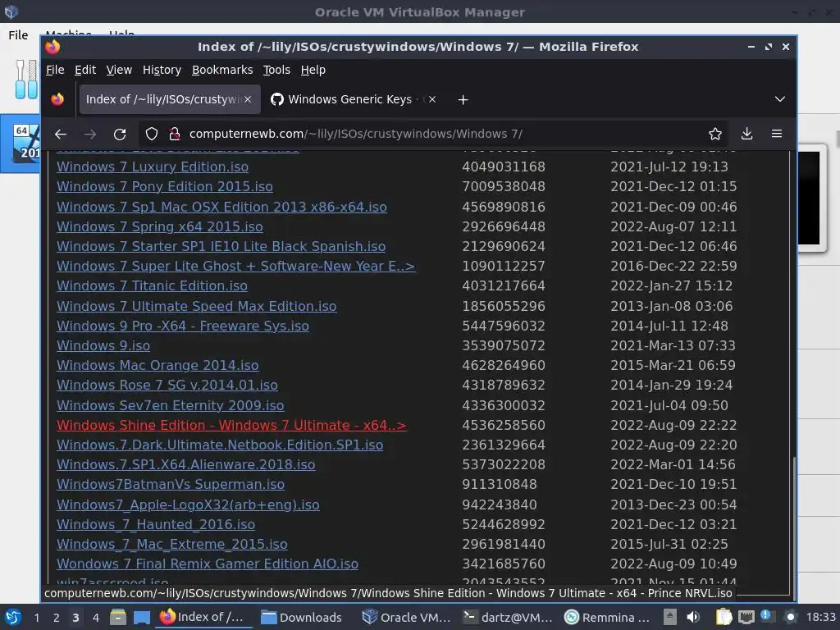Viewport: 840px width, 630px height.
Task: Click the Firefox forward arrow
Action: click(x=90, y=134)
